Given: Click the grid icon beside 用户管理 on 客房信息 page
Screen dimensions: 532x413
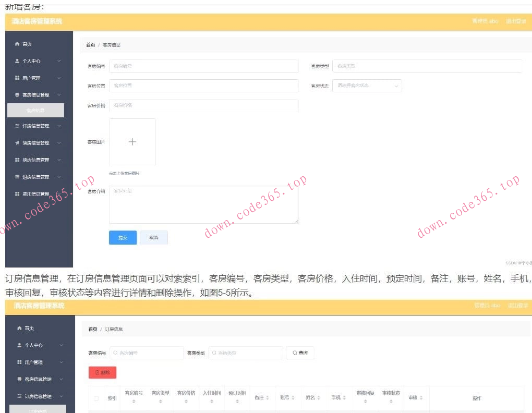Looking at the screenshot, I should point(17,78).
